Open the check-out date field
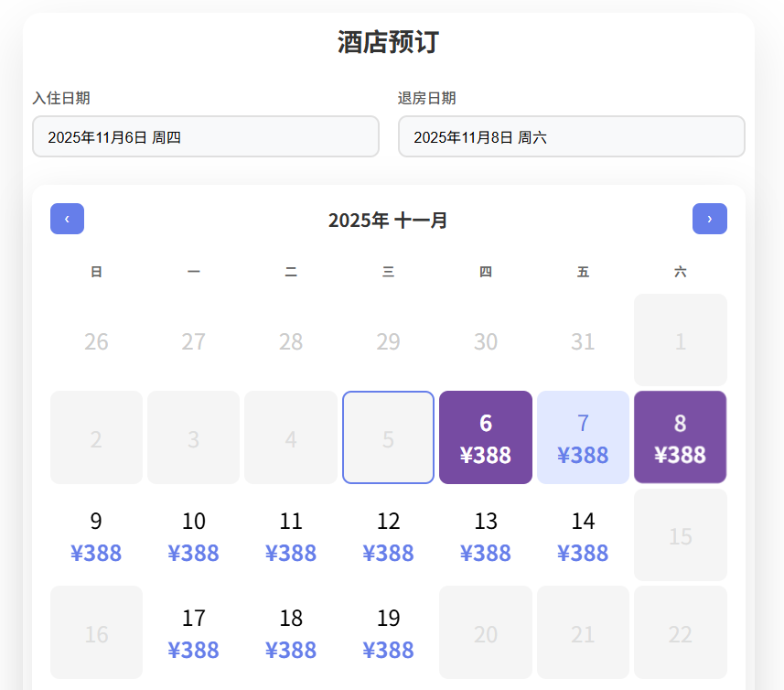The width and height of the screenshot is (784, 690). point(572,136)
